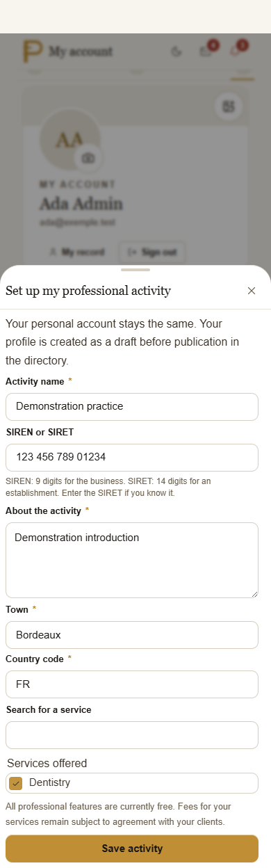Screen dimensions: 271x868
Task: Click the sheet drag handle bar
Action: (135, 269)
